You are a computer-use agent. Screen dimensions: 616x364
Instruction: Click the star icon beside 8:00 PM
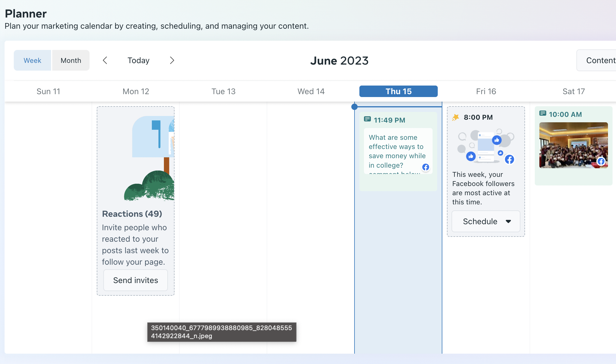pos(456,117)
